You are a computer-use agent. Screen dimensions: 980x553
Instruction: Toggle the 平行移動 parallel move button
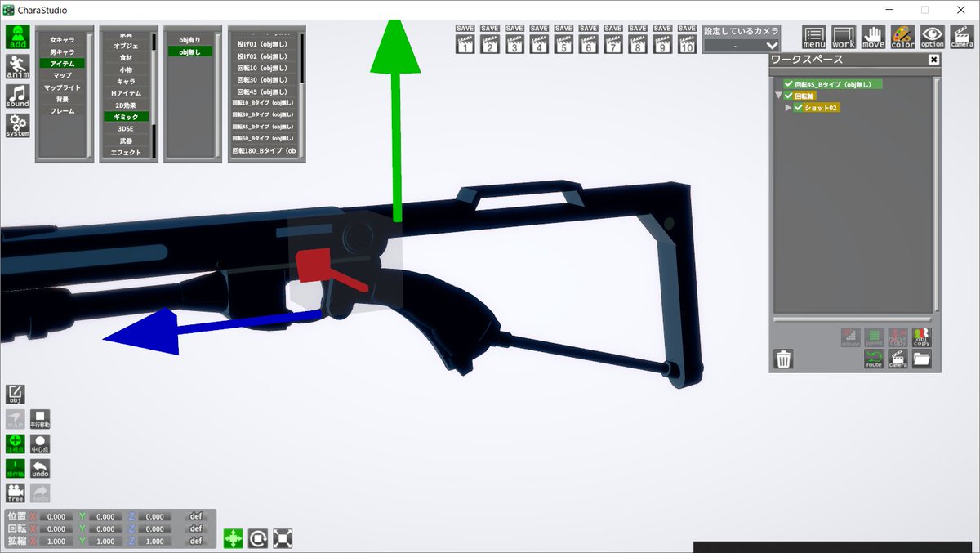pyautogui.click(x=40, y=419)
